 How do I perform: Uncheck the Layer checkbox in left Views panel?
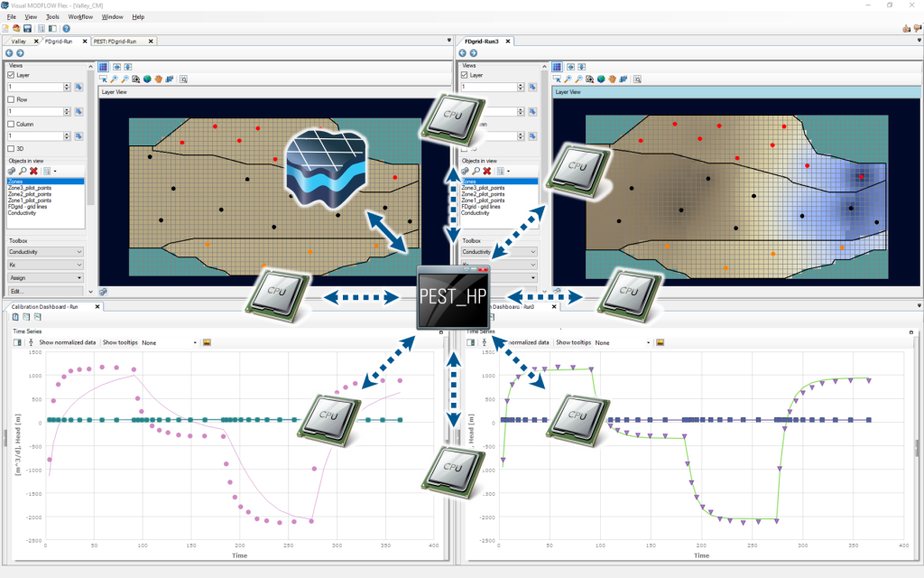tap(11, 75)
